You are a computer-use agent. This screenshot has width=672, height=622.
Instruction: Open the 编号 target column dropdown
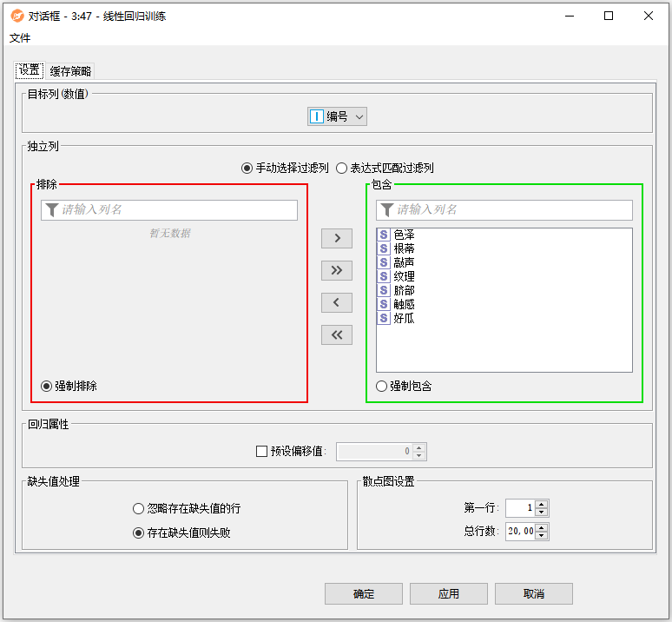coord(337,116)
